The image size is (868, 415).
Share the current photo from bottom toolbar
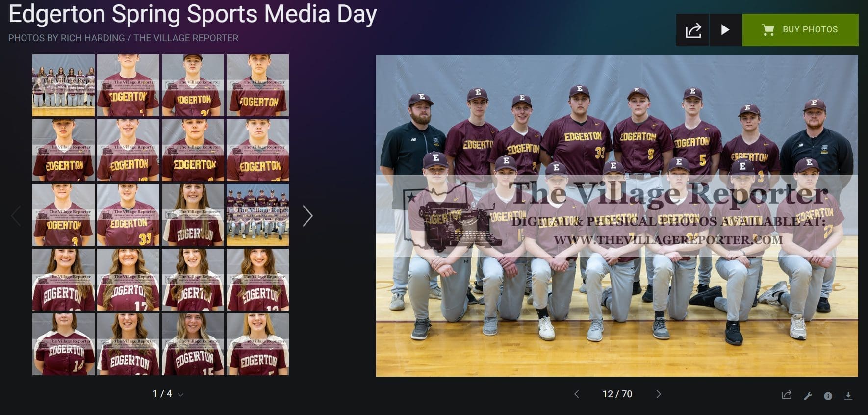[787, 395]
